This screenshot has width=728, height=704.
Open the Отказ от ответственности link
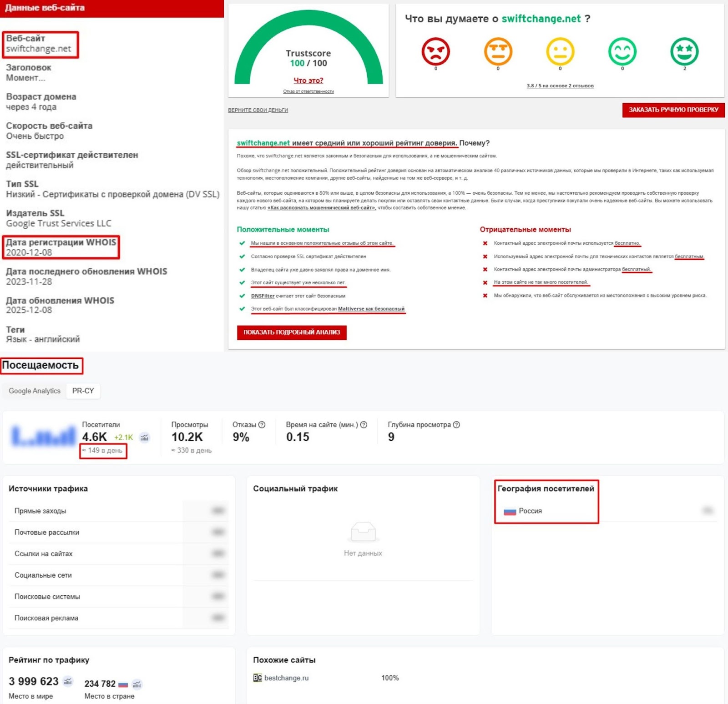[x=308, y=91]
